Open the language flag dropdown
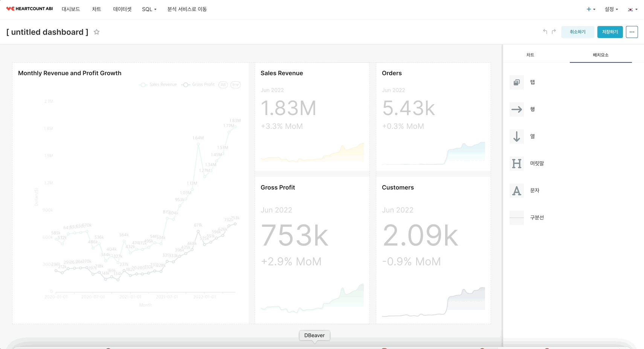Image resolution: width=644 pixels, height=349 pixels. click(632, 9)
